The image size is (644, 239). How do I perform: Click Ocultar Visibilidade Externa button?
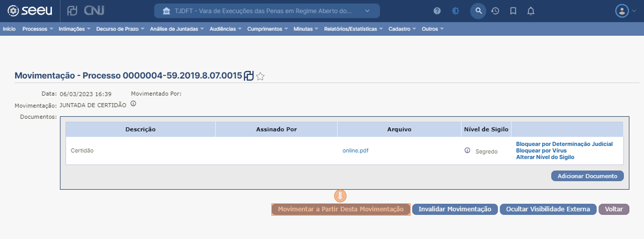548,209
